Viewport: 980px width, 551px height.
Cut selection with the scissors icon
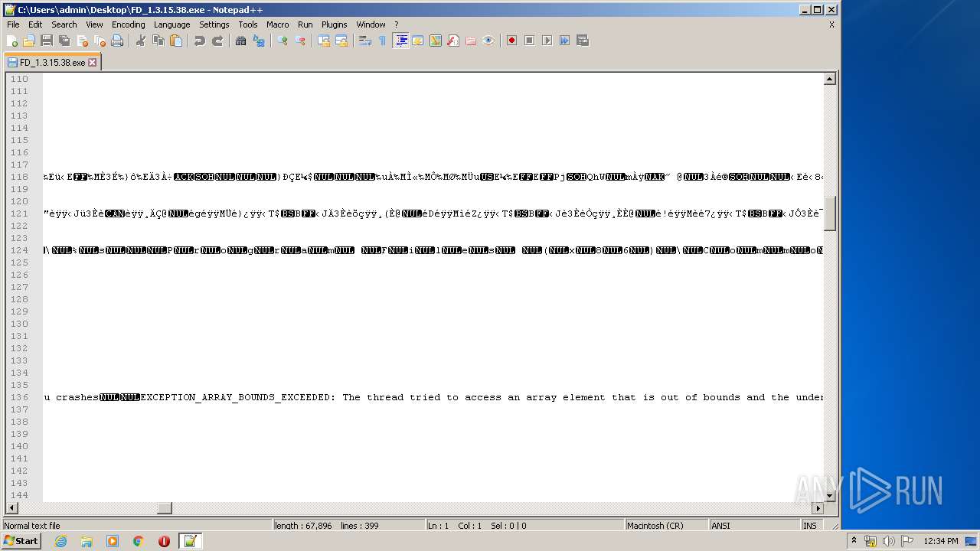coord(141,41)
